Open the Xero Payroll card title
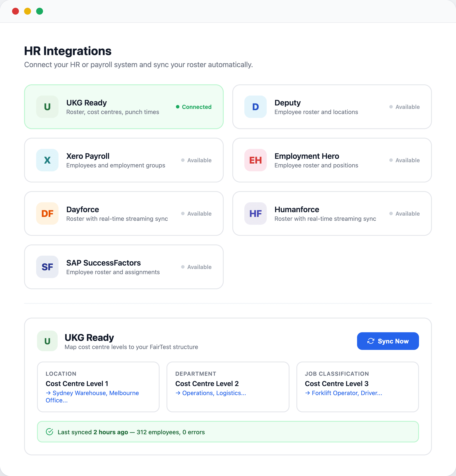Image resolution: width=456 pixels, height=476 pixels. [x=88, y=156]
